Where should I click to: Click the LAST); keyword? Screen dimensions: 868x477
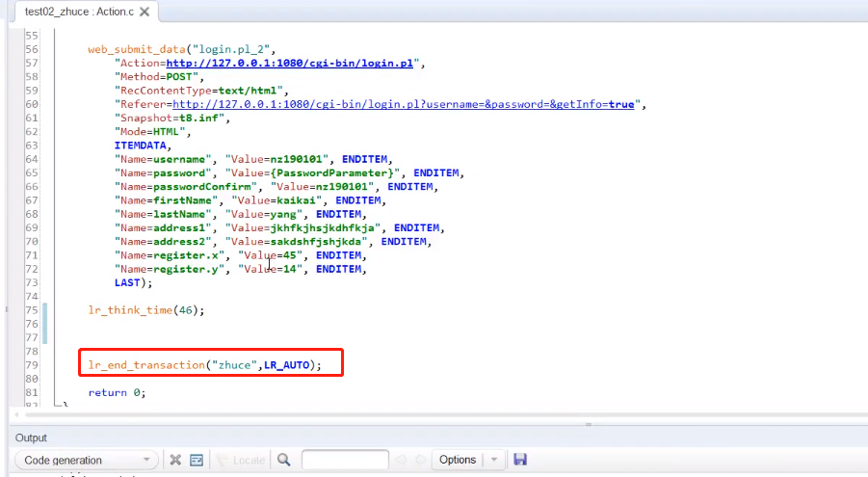click(133, 282)
